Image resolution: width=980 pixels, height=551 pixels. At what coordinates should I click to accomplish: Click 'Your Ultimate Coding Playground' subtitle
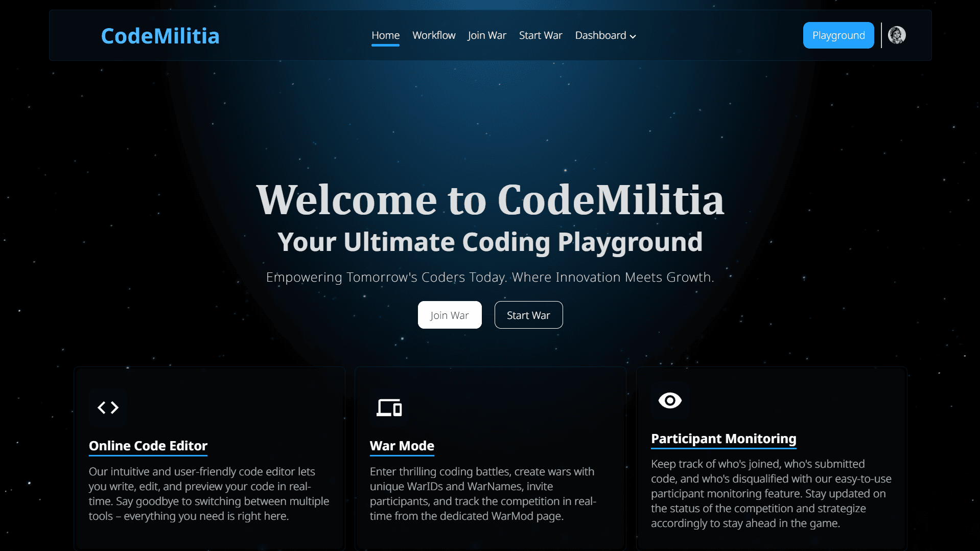[x=490, y=242]
